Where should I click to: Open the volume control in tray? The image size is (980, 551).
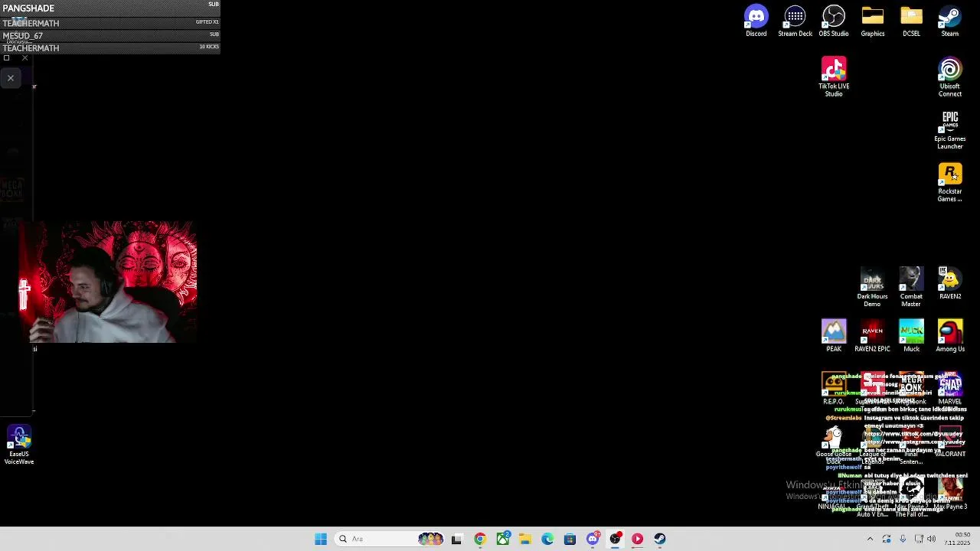point(931,539)
